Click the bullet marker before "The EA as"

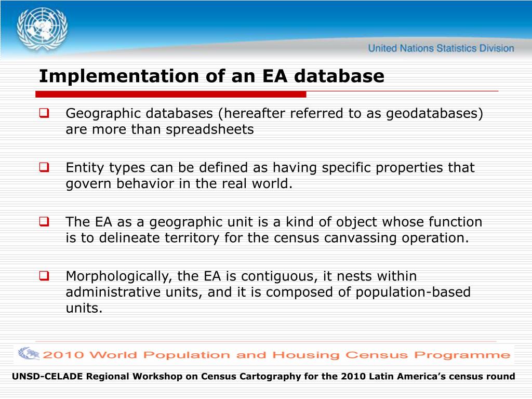point(43,222)
